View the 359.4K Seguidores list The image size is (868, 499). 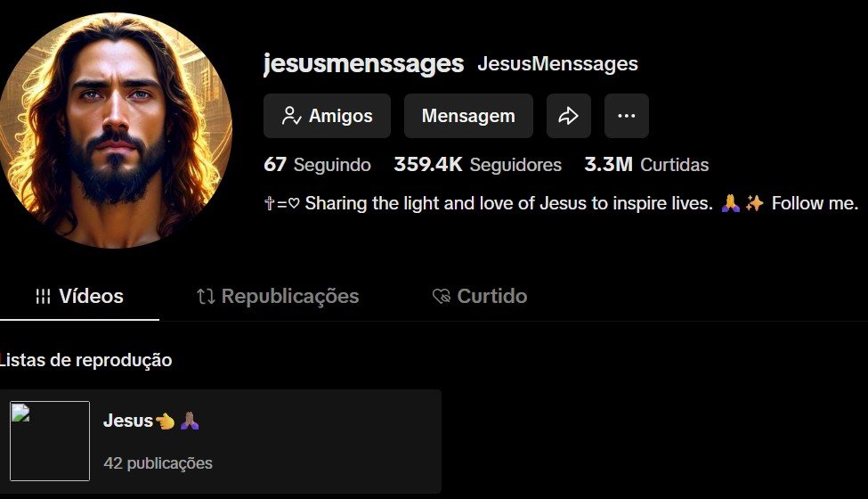coord(478,165)
